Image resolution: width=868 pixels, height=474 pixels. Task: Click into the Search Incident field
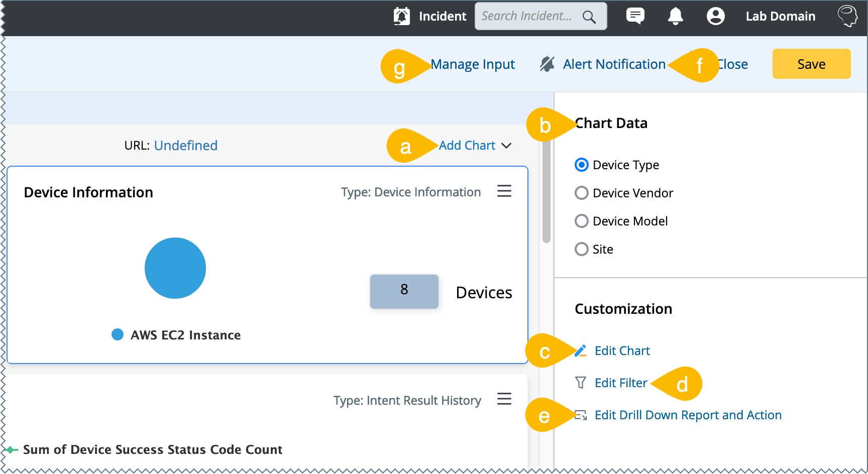(x=526, y=16)
